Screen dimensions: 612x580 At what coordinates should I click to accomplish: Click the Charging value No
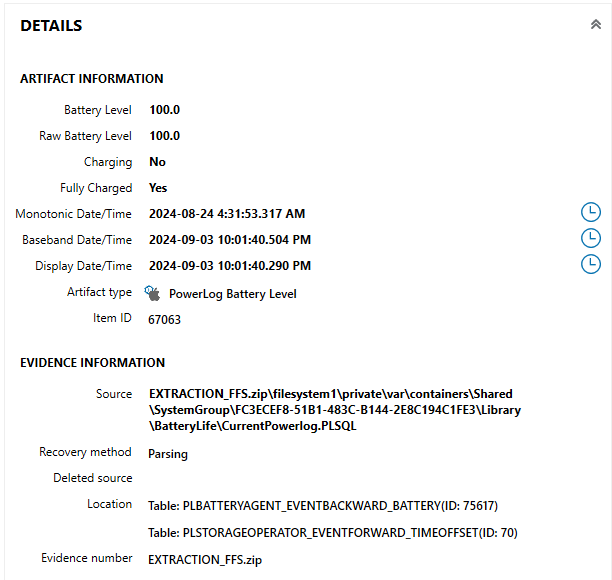pos(157,162)
